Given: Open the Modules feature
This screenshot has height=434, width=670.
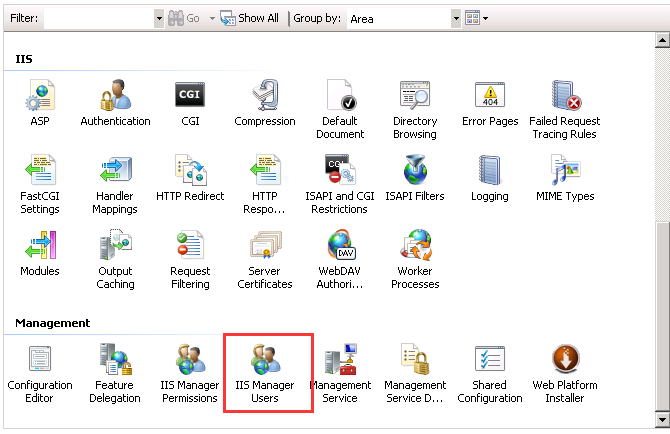Looking at the screenshot, I should (41, 245).
